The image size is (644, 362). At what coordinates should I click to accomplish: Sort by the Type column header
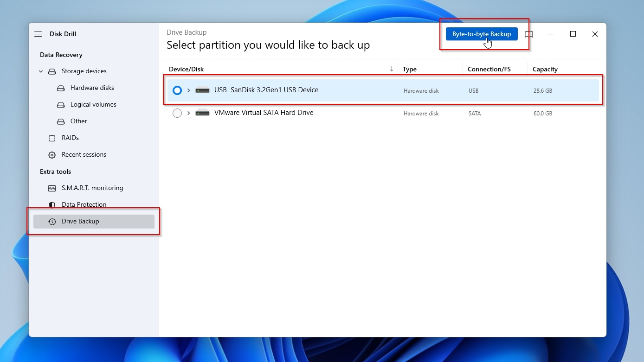[x=410, y=69]
